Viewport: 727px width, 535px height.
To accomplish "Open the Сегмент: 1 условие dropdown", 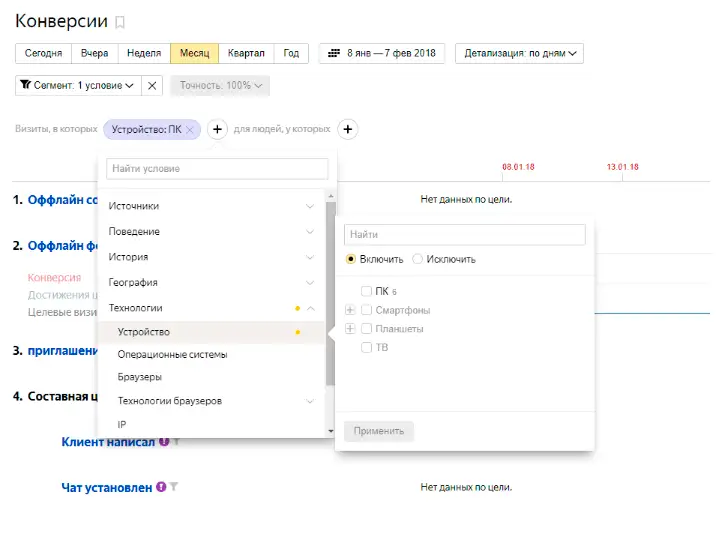I will click(77, 86).
